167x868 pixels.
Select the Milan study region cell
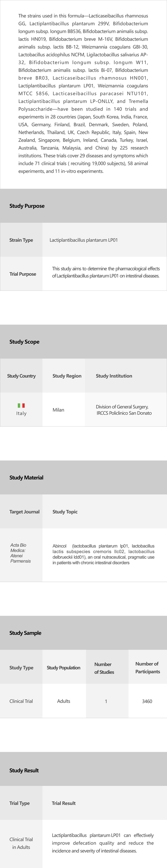click(58, 410)
